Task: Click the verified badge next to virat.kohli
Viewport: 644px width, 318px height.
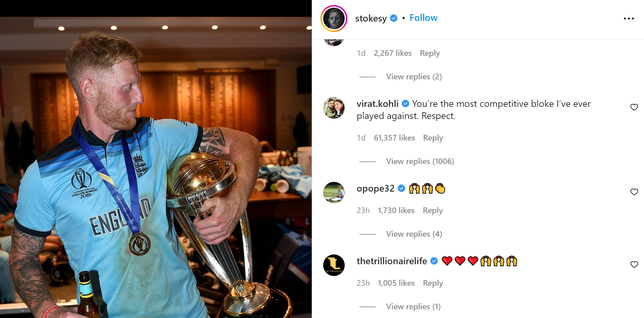Action: (405, 104)
